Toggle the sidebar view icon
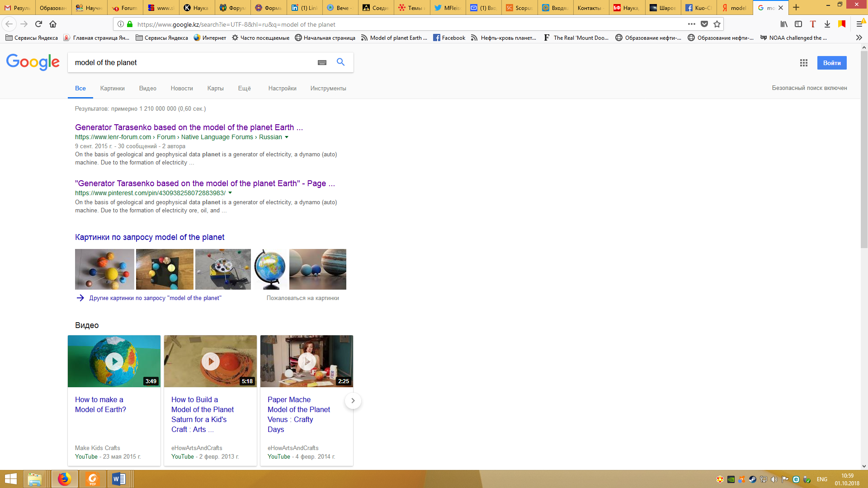The width and height of the screenshot is (868, 488). pyautogui.click(x=798, y=24)
